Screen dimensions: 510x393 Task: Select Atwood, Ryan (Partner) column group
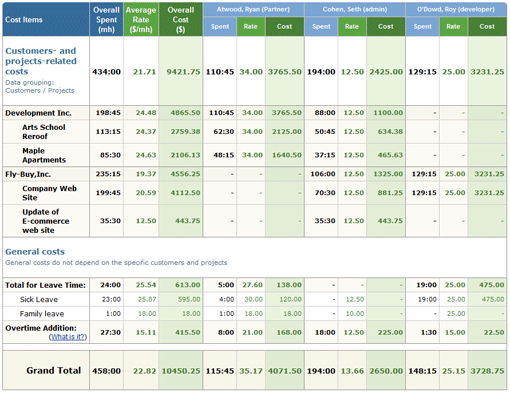click(x=253, y=10)
